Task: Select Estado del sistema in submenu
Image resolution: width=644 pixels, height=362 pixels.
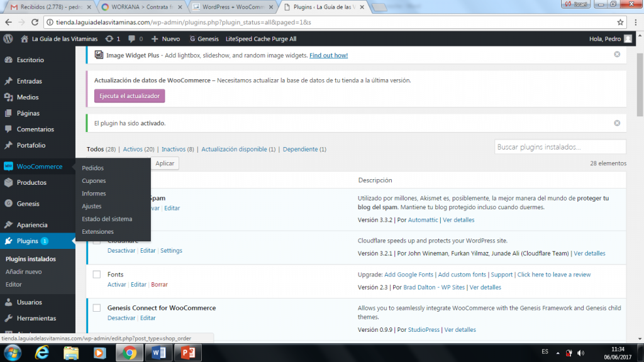Action: [107, 219]
